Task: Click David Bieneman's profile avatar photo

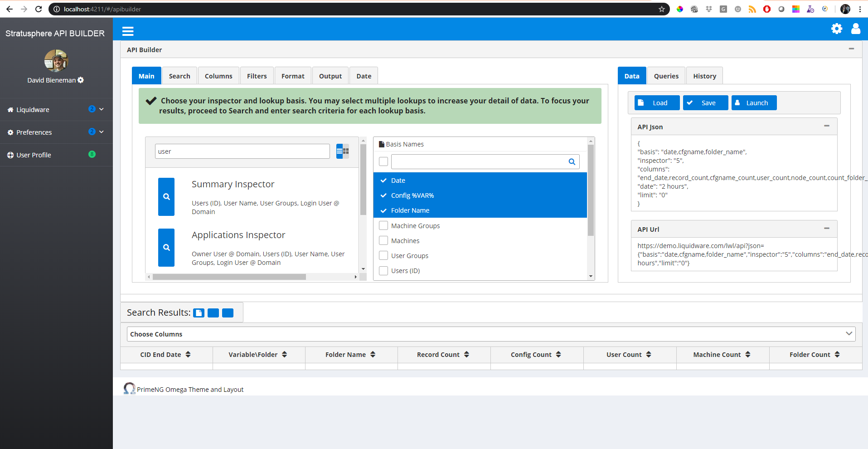Action: [x=56, y=61]
